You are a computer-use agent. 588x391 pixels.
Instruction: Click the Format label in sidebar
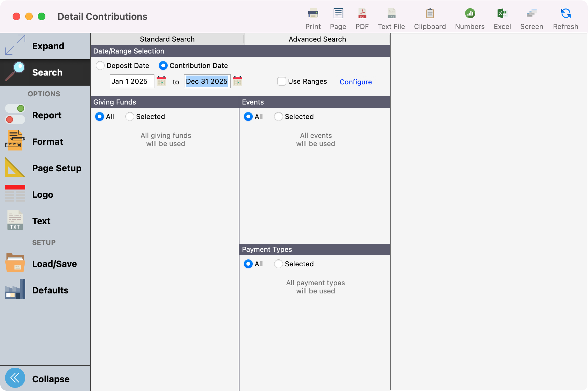48,142
